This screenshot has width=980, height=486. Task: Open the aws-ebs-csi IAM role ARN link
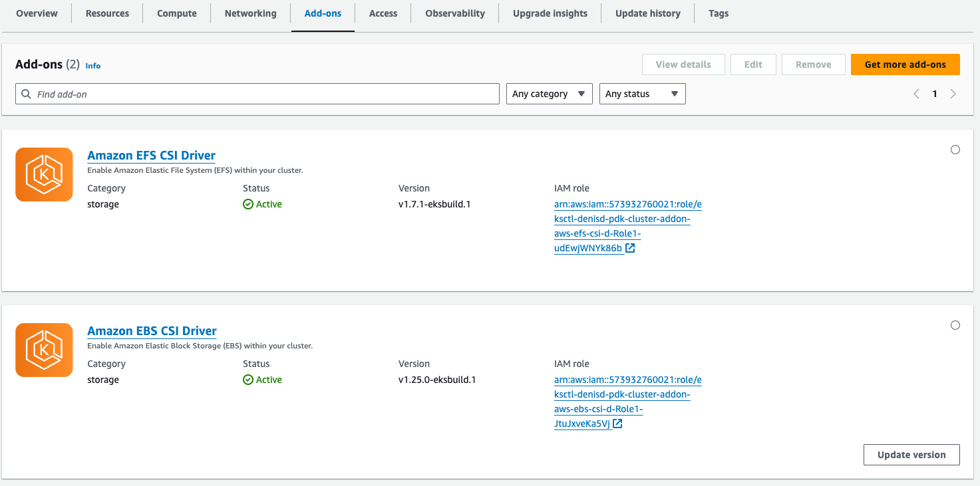click(627, 402)
